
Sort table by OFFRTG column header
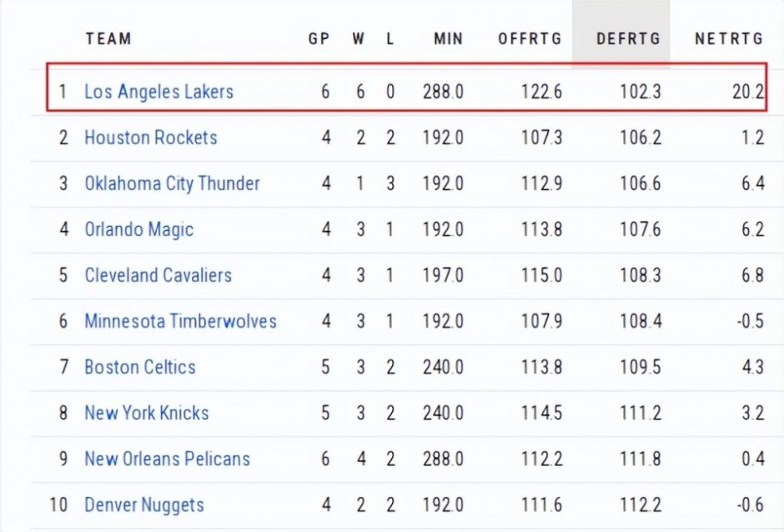coord(530,38)
